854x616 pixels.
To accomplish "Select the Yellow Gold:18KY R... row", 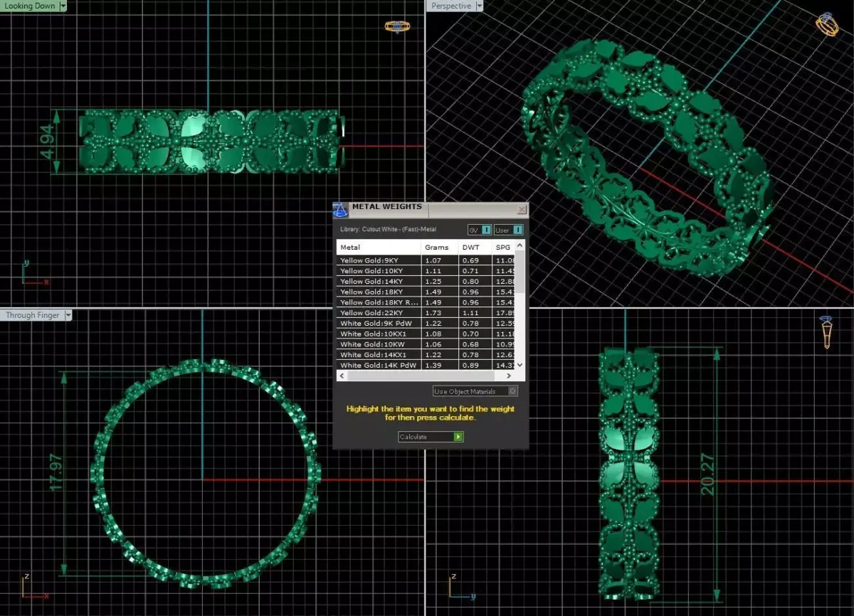I will click(x=426, y=302).
